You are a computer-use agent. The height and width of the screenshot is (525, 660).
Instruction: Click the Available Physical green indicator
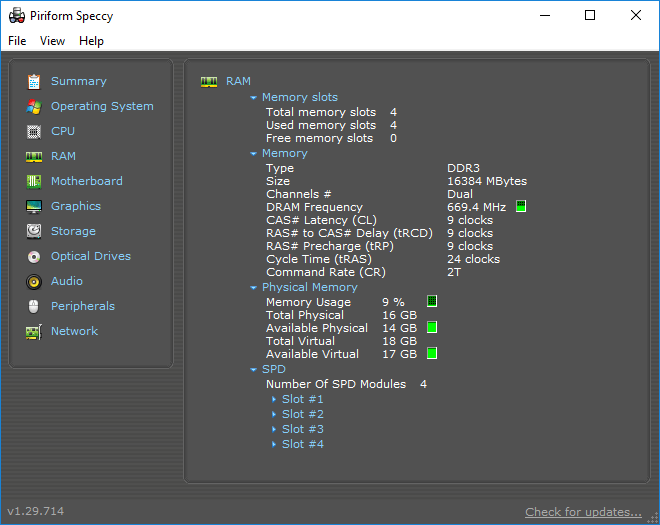point(432,327)
